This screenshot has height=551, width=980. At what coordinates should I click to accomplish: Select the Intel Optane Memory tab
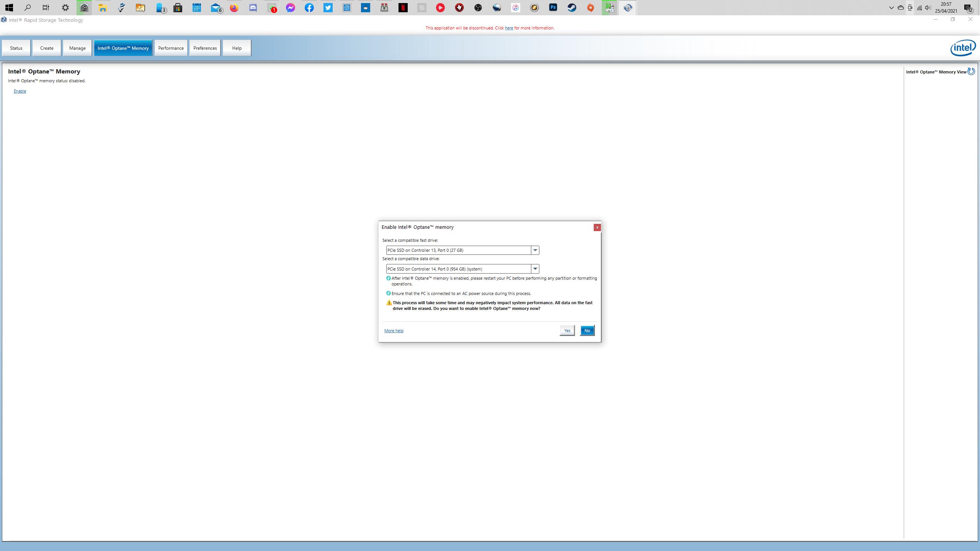tap(123, 48)
